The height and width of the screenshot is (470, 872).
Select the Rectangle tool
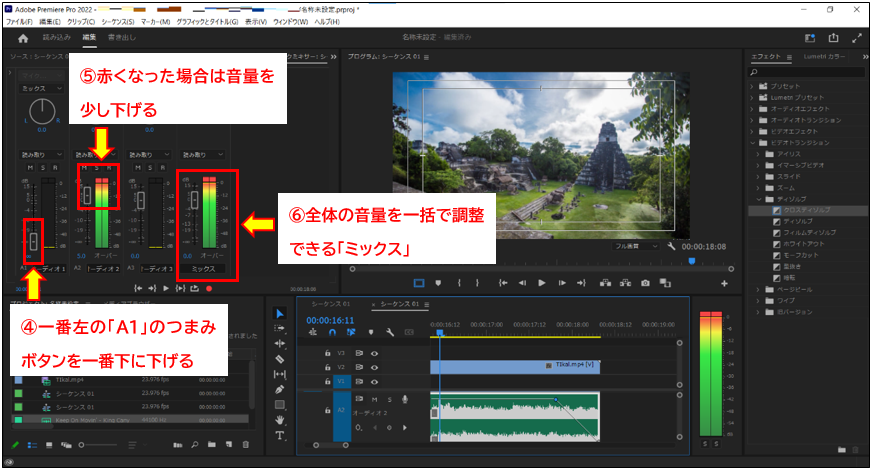[280, 404]
